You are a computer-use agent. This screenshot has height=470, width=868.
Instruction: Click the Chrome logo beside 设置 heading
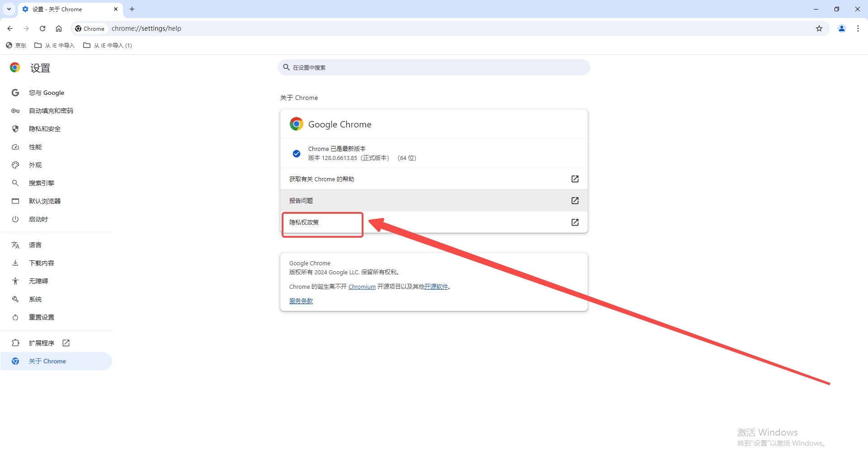coord(15,68)
